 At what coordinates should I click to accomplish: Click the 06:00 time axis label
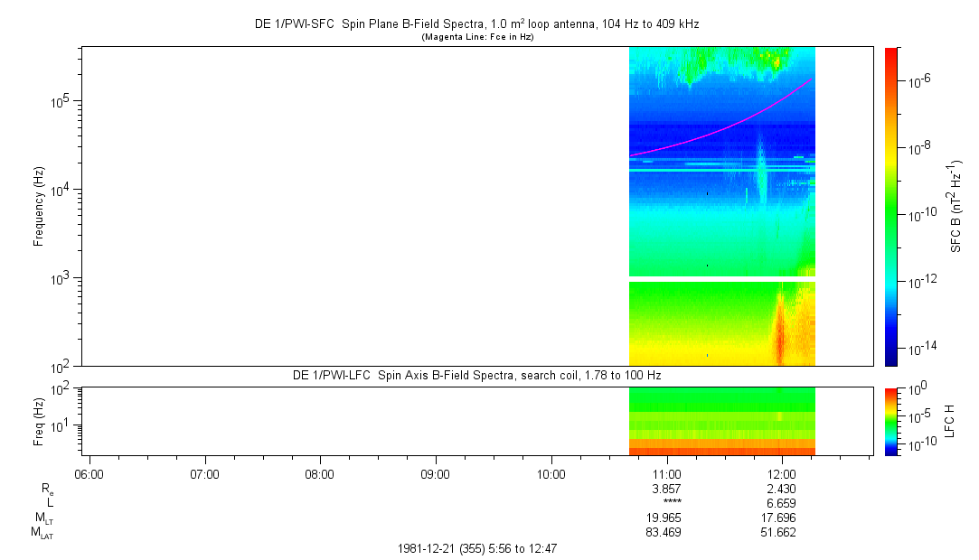point(89,474)
